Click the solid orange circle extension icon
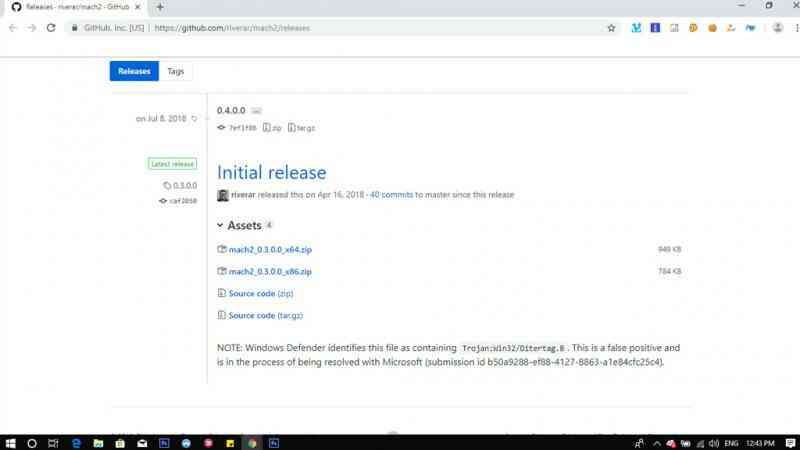Image resolution: width=800 pixels, height=450 pixels. coord(712,28)
